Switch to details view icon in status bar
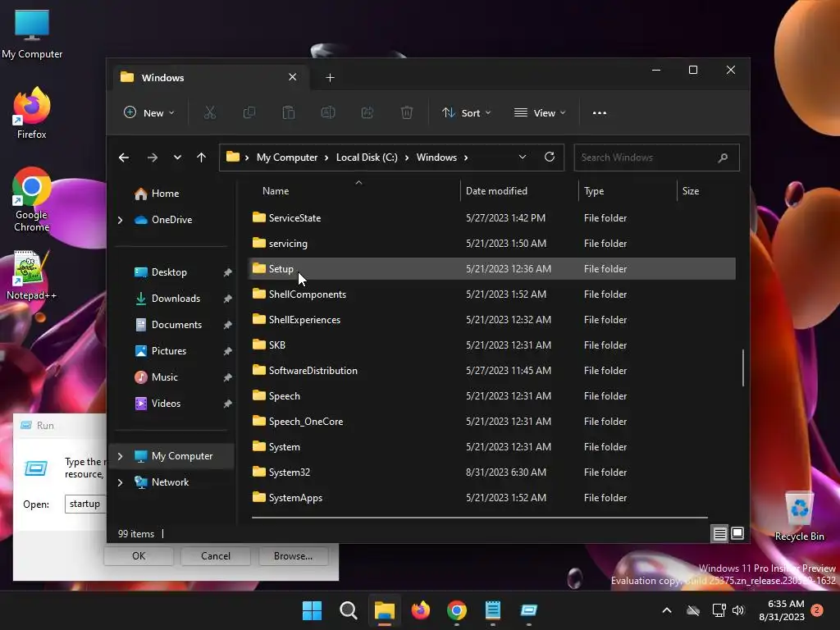This screenshot has height=630, width=840. click(x=719, y=533)
